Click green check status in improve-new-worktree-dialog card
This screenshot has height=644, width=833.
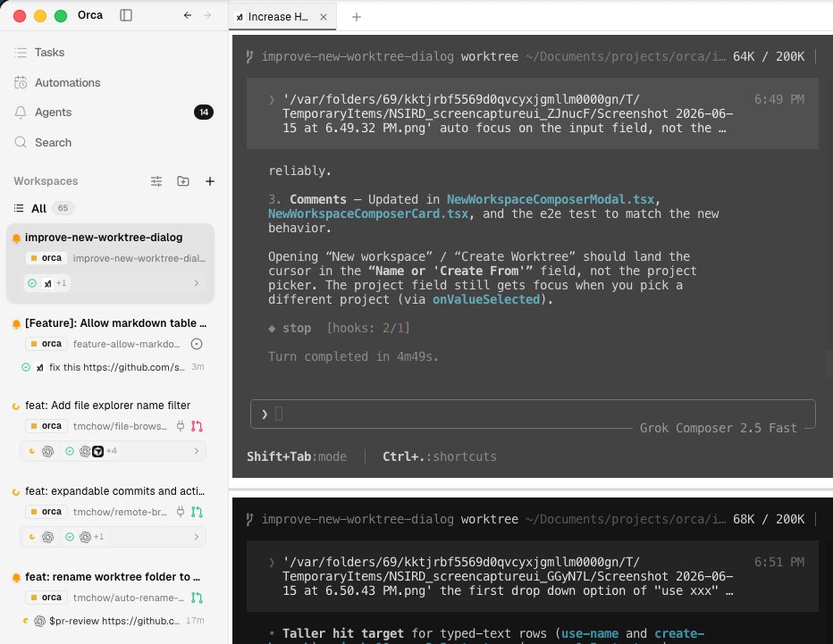point(32,283)
